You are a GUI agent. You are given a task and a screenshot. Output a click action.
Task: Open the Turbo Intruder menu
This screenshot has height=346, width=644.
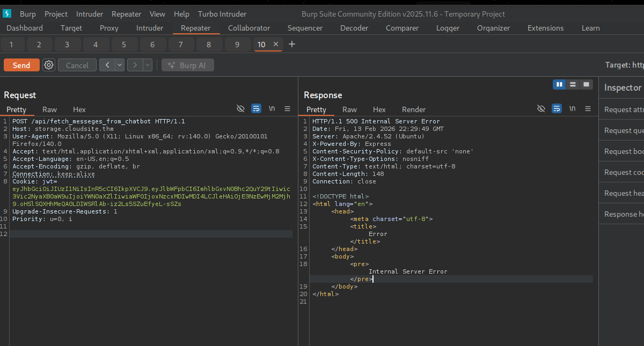222,14
